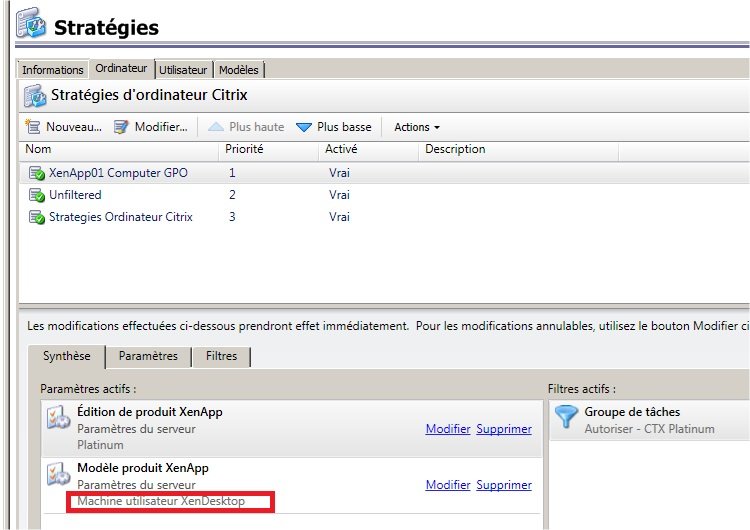750x530 pixels.
Task: Click the Modèle produit XenApp setting icon
Action: coord(58,476)
